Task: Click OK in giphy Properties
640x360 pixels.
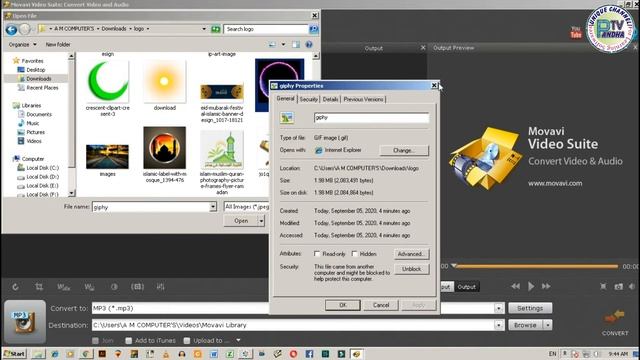Action: pyautogui.click(x=342, y=305)
